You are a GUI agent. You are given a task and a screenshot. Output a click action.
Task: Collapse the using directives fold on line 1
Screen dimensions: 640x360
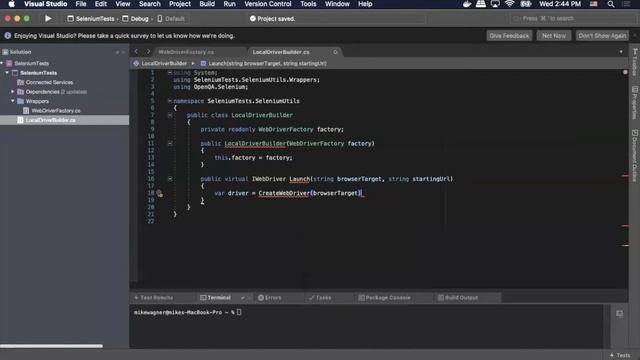(x=170, y=73)
